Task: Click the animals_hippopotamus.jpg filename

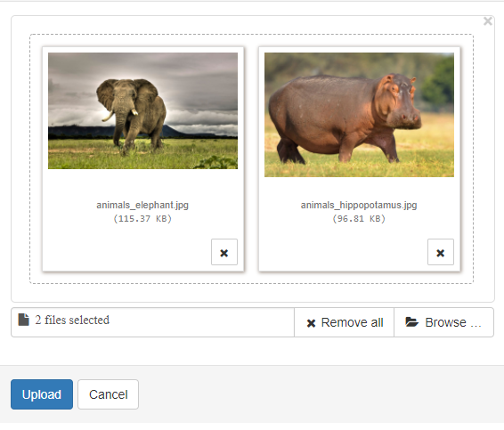Action: coord(359,205)
